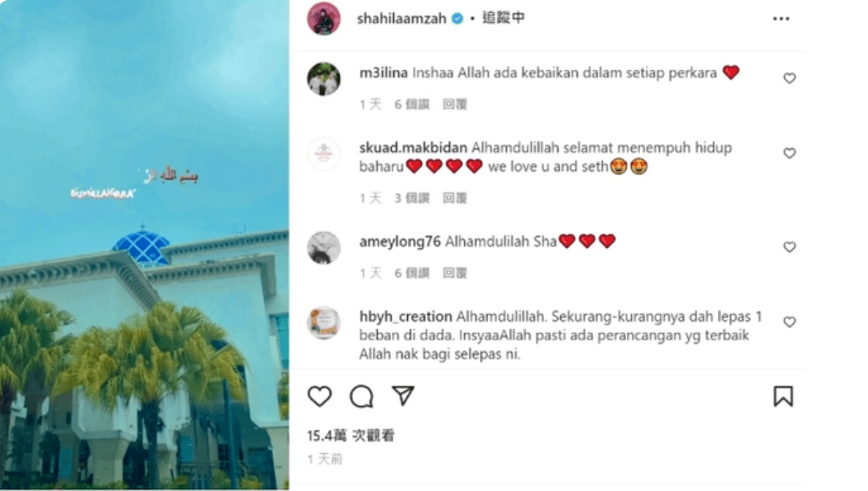Screen dimensions: 868x491
Task: Open skuad.makbidan username link
Action: [x=413, y=148]
